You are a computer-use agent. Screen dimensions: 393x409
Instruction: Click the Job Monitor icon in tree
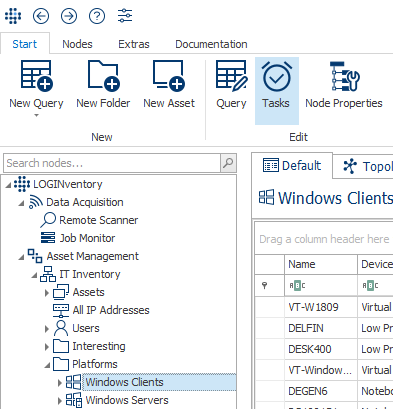[48, 238]
